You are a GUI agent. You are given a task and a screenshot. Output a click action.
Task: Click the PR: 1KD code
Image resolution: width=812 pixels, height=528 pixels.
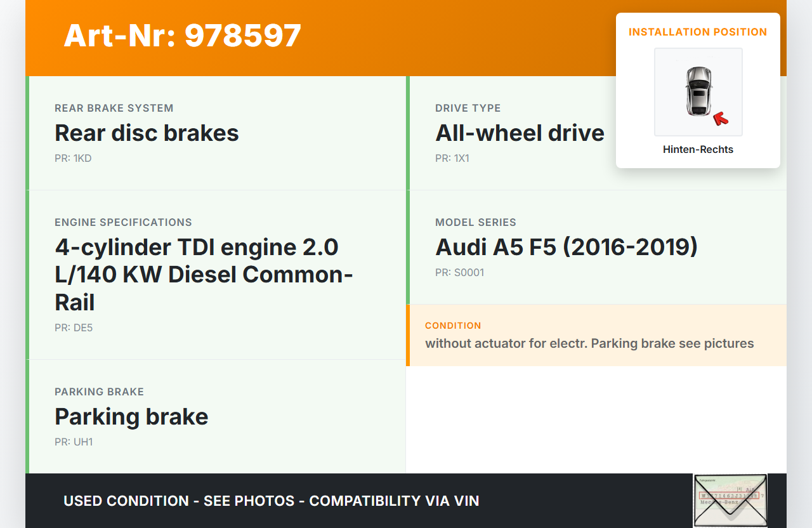73,159
